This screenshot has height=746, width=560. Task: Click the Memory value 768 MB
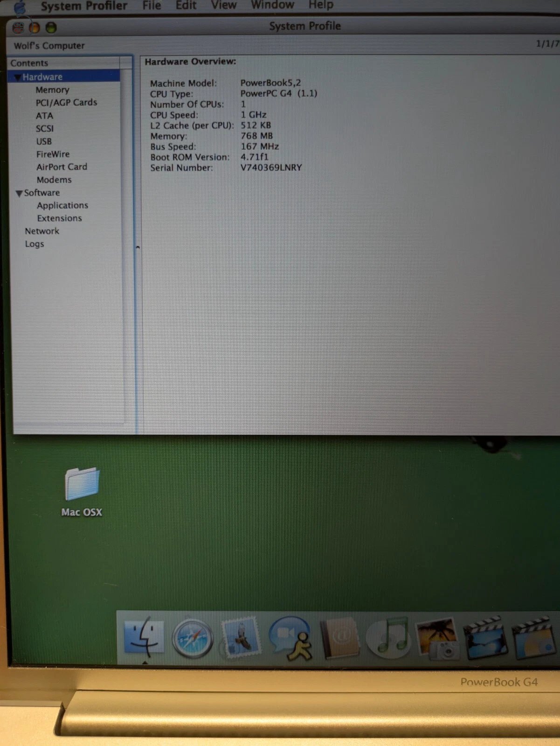point(257,136)
